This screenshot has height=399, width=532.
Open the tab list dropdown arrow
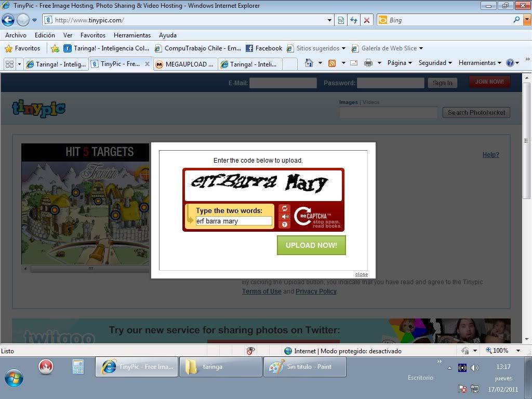point(19,64)
